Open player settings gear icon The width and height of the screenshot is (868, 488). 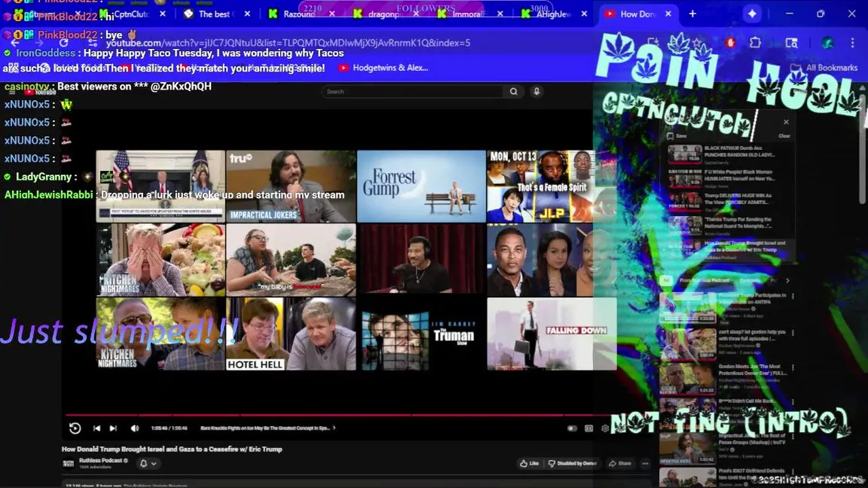605,428
